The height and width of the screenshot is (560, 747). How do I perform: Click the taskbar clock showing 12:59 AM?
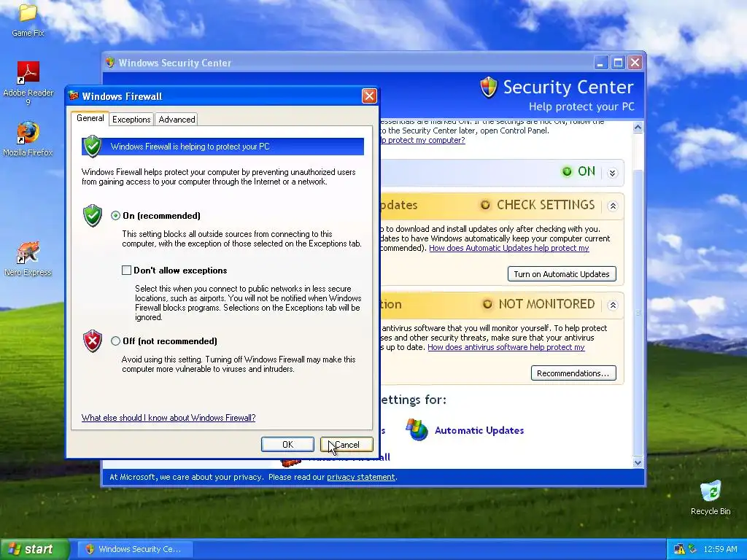tap(720, 549)
